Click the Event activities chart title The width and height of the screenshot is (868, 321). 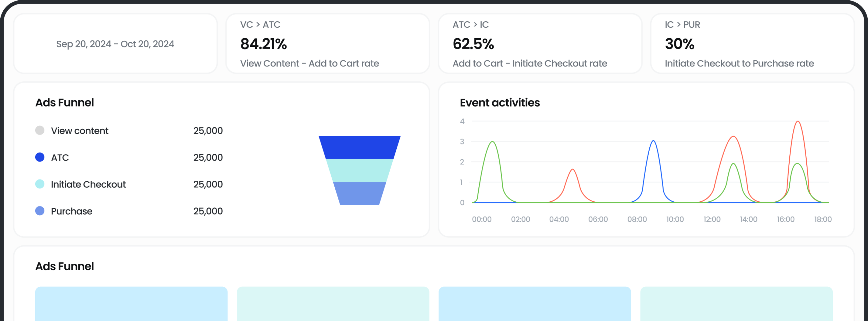[500, 103]
